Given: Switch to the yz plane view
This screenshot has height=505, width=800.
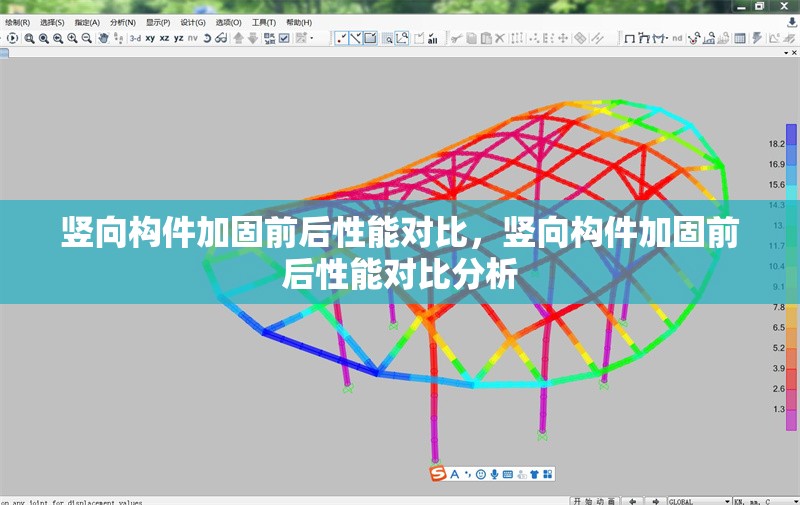Looking at the screenshot, I should pyautogui.click(x=179, y=38).
